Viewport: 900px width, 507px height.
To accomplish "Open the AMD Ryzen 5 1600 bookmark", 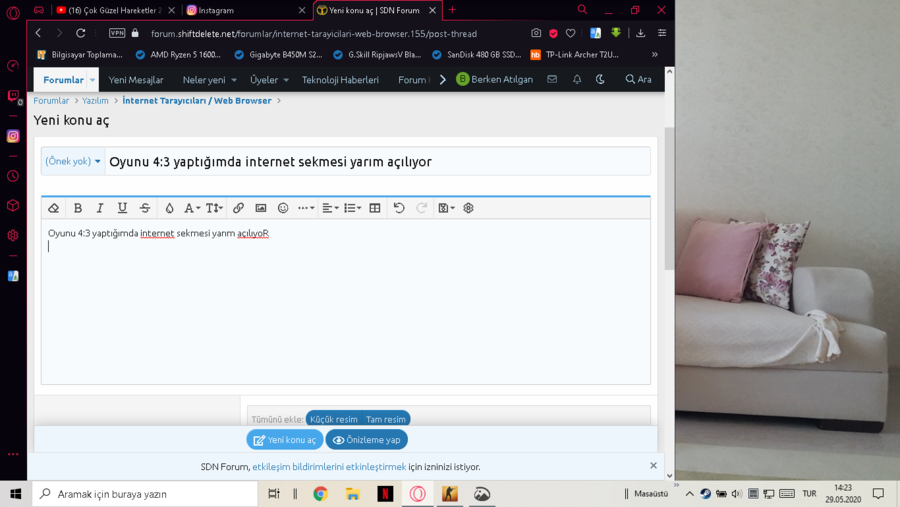I will (x=179, y=55).
